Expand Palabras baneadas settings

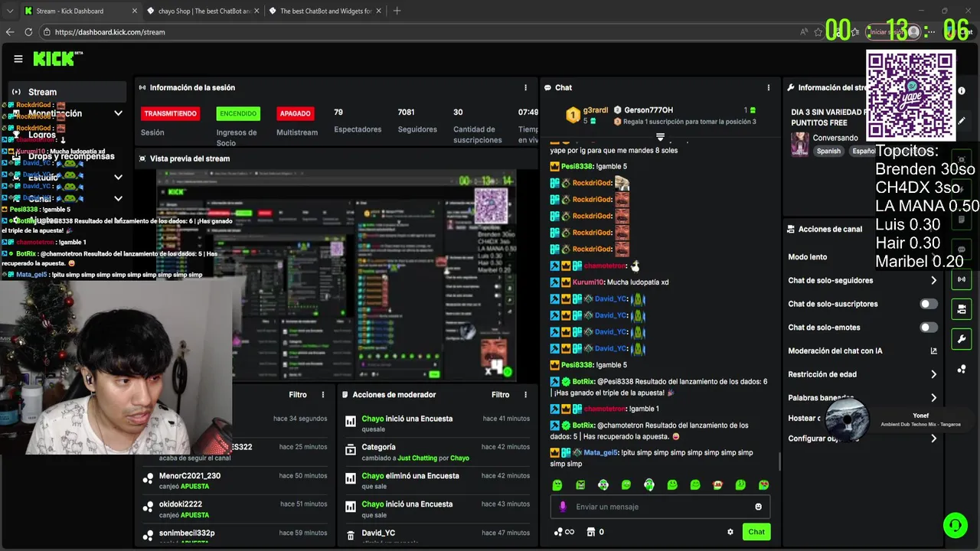pyautogui.click(x=933, y=398)
